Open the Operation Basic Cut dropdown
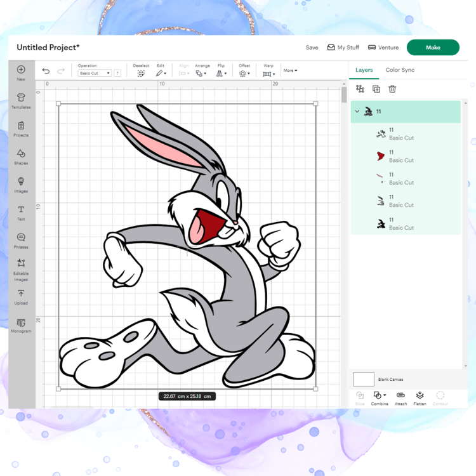Image resolution: width=476 pixels, height=476 pixels. tap(95, 73)
